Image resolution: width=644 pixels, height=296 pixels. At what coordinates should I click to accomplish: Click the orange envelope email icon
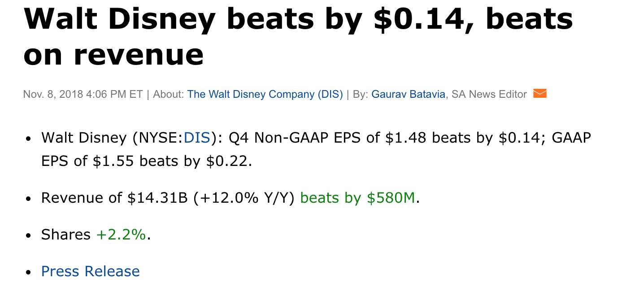540,94
